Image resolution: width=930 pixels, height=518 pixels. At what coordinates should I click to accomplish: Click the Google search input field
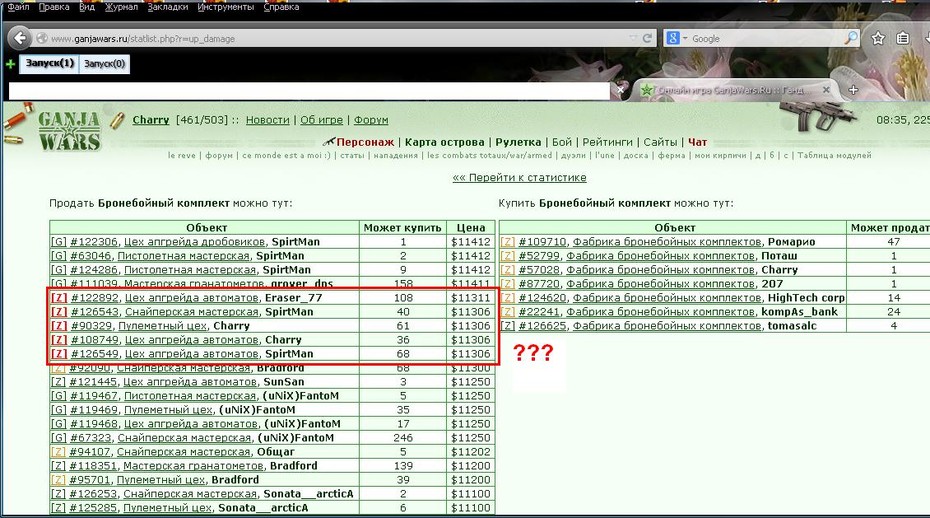pos(765,39)
